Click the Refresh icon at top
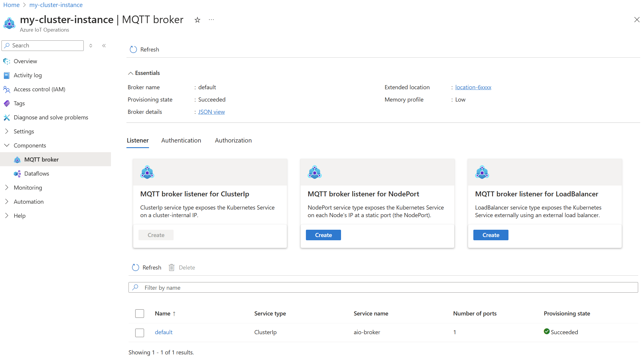Viewport: 644px width, 362px height. pyautogui.click(x=133, y=49)
